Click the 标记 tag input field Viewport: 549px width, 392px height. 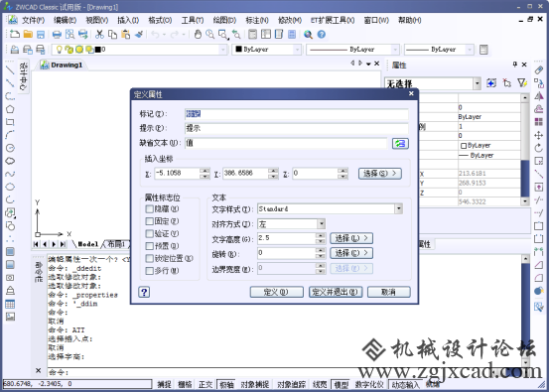point(296,114)
